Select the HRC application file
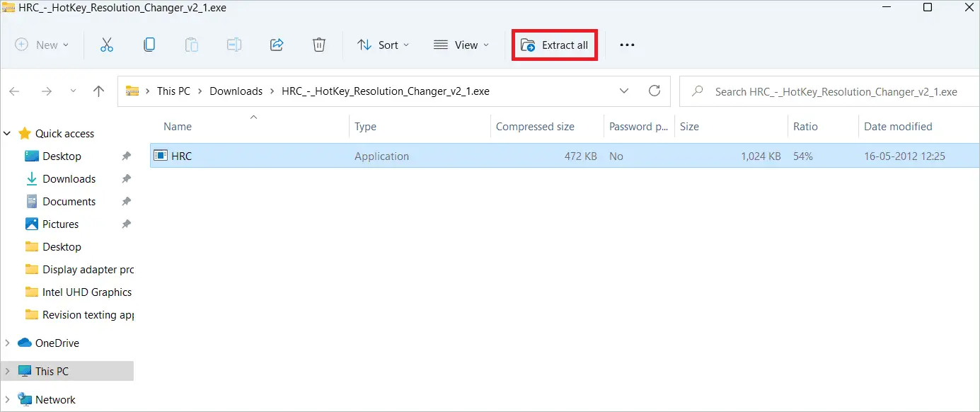 coord(182,156)
